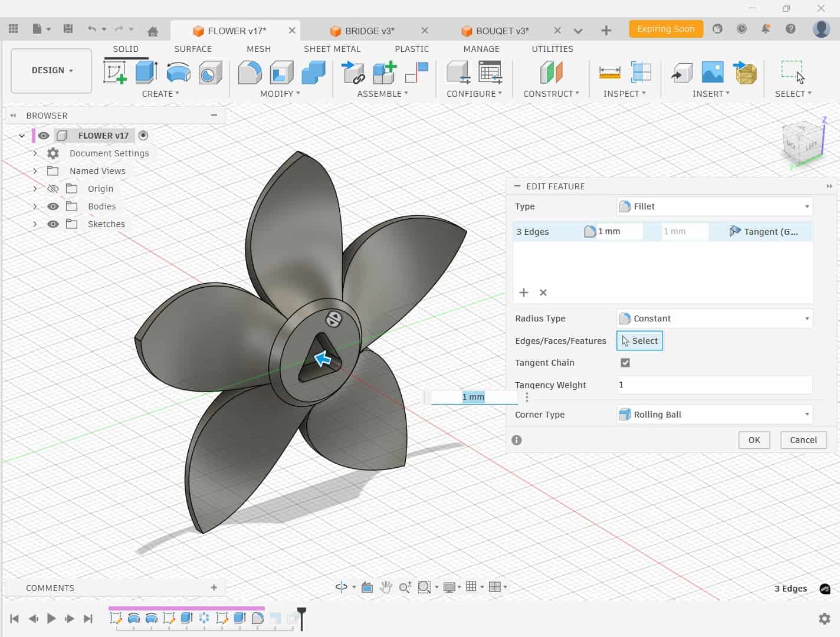Click the New Component icon with green plus

(x=385, y=73)
